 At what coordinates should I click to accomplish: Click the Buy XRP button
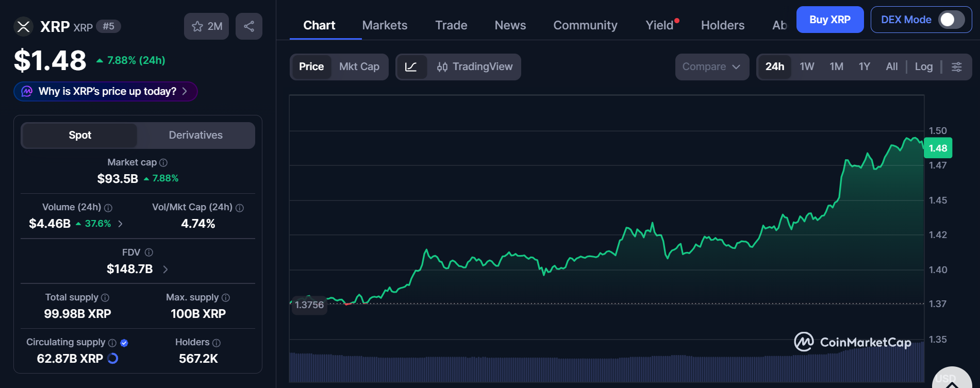[830, 20]
